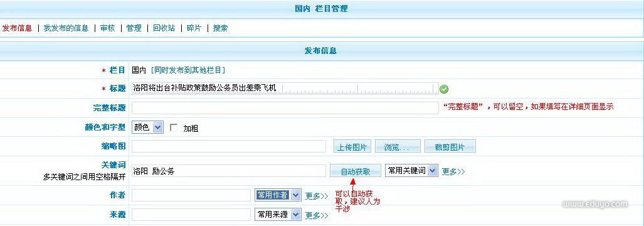Click 更多>> link next to 常用来源
The image size is (644, 226).
point(317,215)
